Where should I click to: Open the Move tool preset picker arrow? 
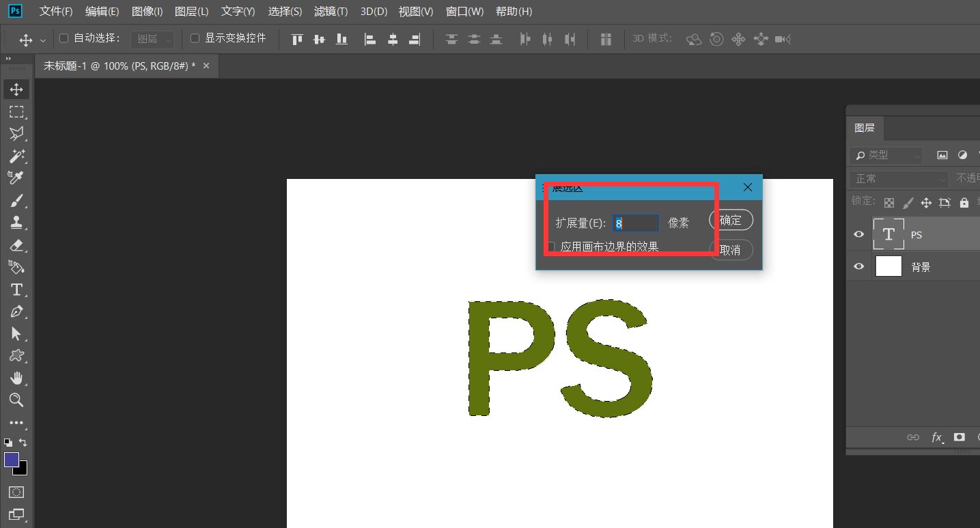click(x=44, y=40)
